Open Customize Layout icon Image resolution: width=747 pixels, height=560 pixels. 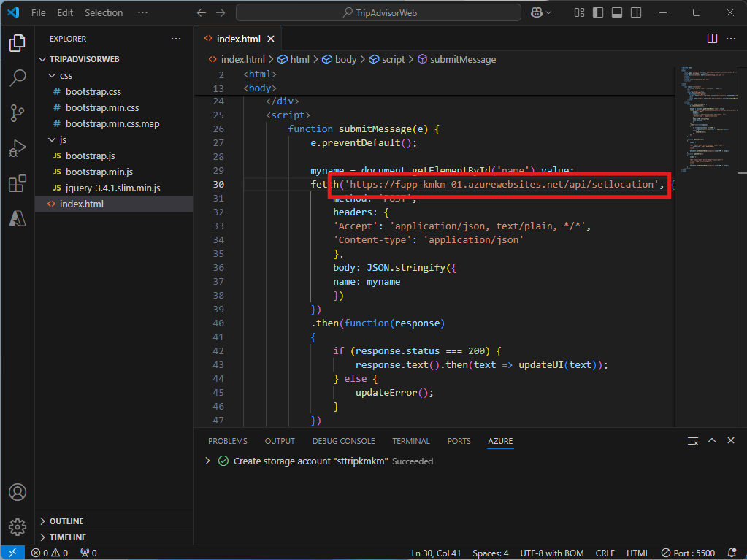pyautogui.click(x=579, y=13)
